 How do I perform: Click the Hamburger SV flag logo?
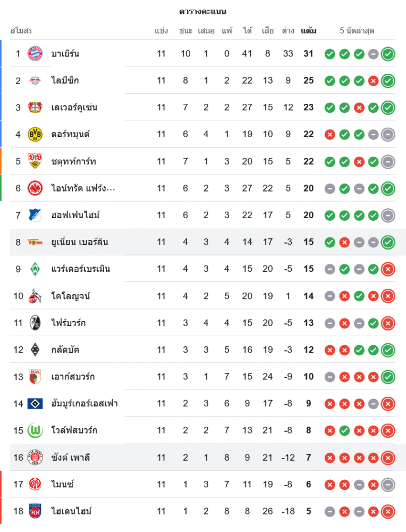35,403
